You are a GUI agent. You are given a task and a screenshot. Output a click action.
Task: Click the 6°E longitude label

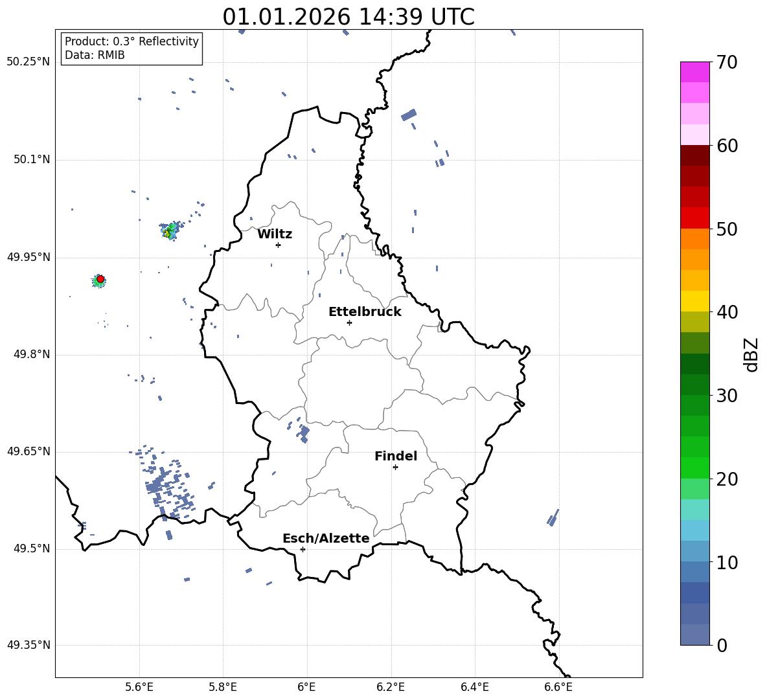click(x=306, y=687)
